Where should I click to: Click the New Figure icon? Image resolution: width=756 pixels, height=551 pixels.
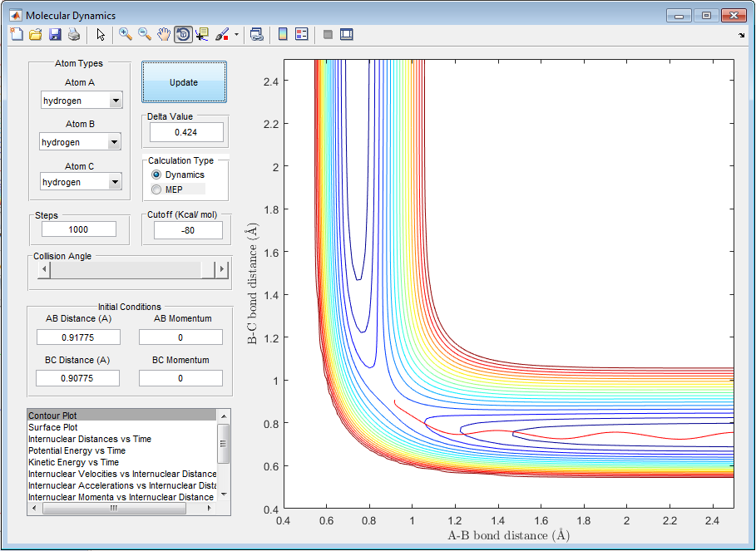(x=17, y=34)
